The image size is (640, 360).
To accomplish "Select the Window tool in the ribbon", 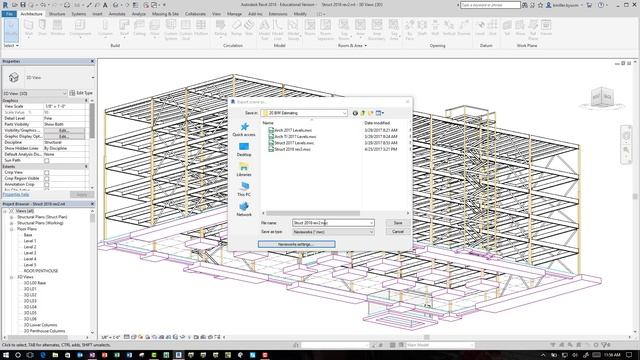I will pyautogui.click(x=58, y=28).
